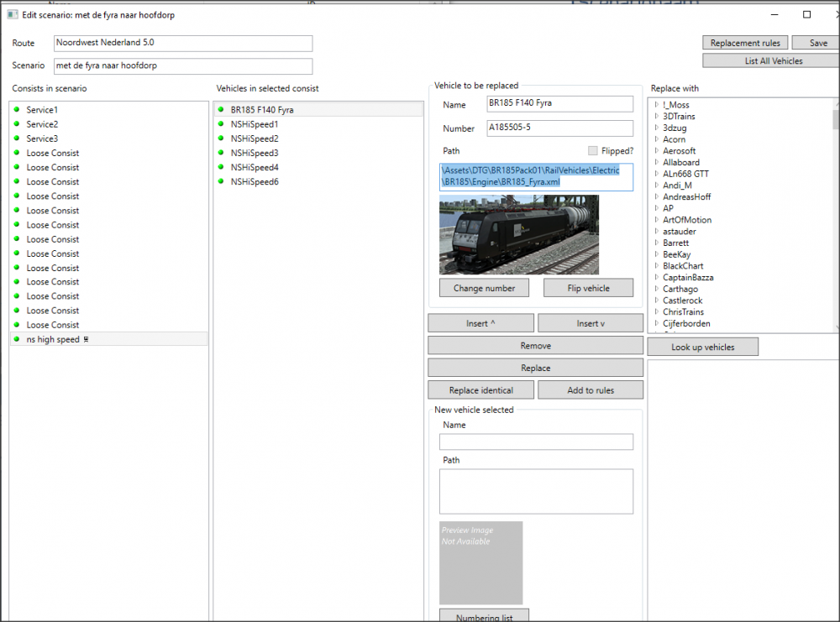The height and width of the screenshot is (622, 840).
Task: Click the New vehicle Name field
Action: [536, 442]
